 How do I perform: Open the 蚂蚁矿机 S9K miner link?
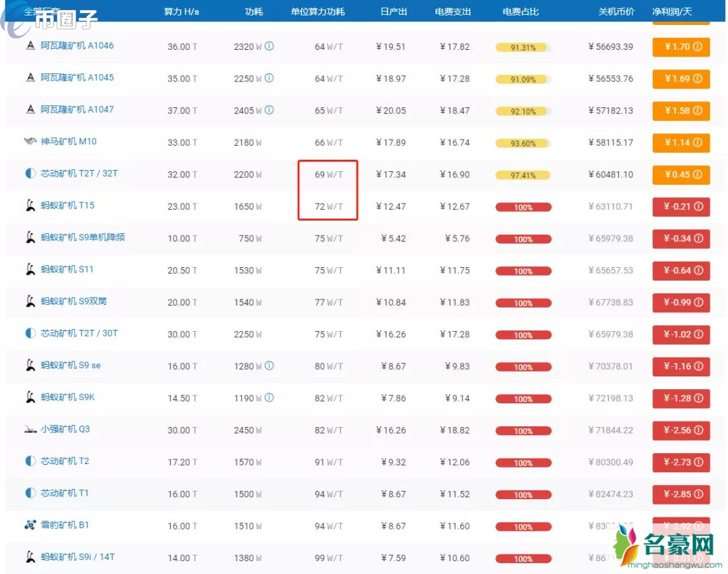pyautogui.click(x=68, y=397)
